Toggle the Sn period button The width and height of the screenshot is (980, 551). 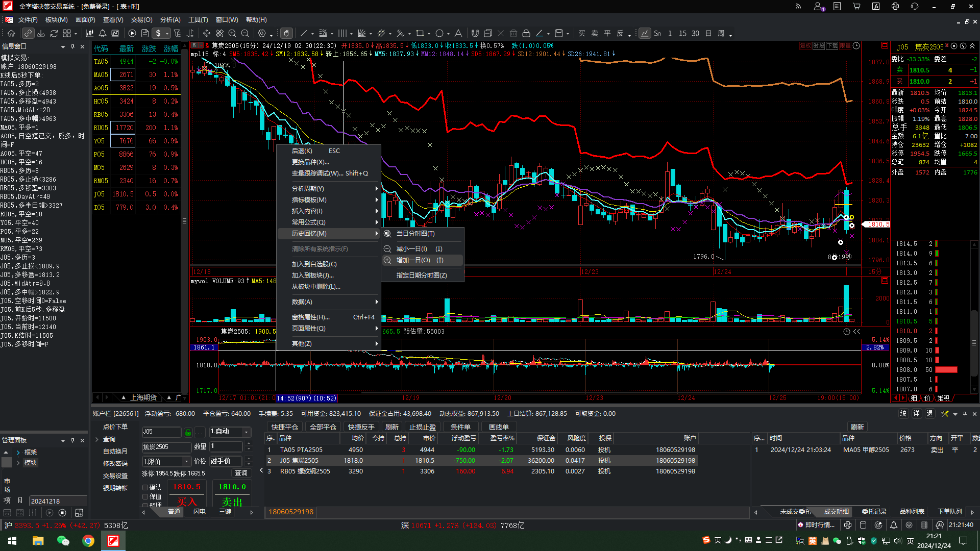point(657,33)
